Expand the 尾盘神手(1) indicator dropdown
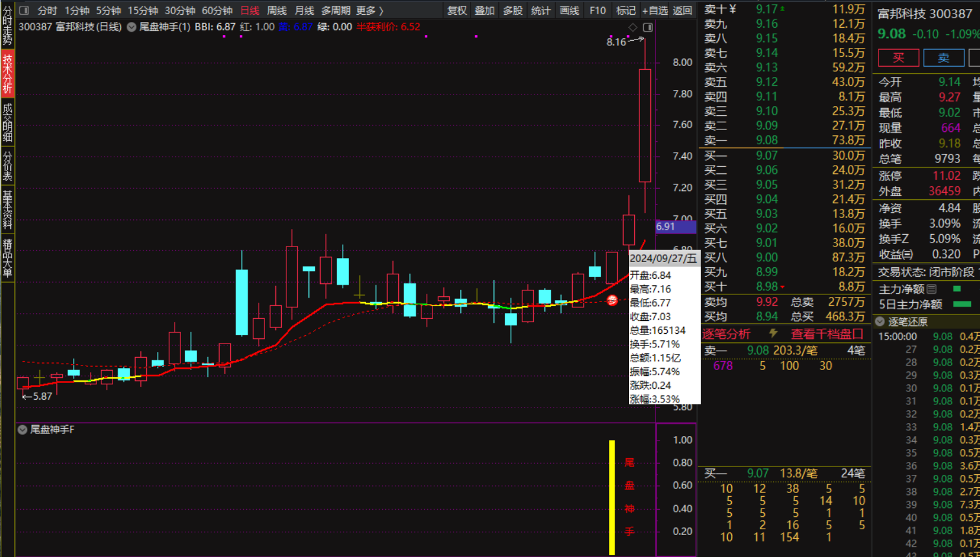The width and height of the screenshot is (980, 557). pos(132,27)
